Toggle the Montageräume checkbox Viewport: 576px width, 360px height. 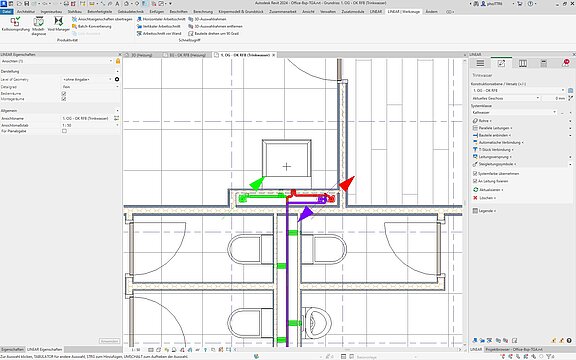(64, 99)
